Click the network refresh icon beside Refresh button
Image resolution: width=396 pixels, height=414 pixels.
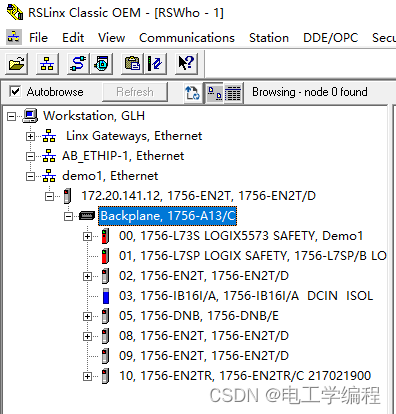(192, 92)
